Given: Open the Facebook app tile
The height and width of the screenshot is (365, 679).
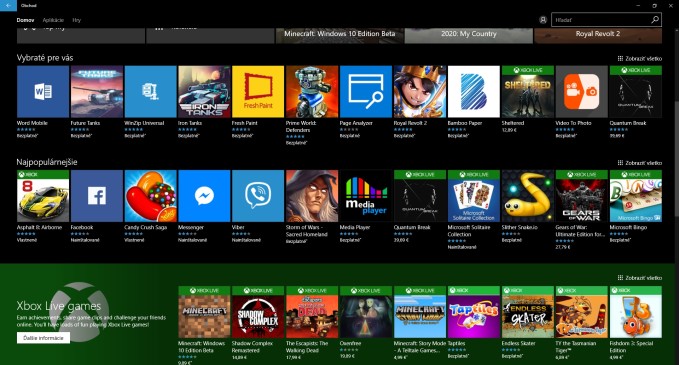Looking at the screenshot, I should click(x=97, y=196).
